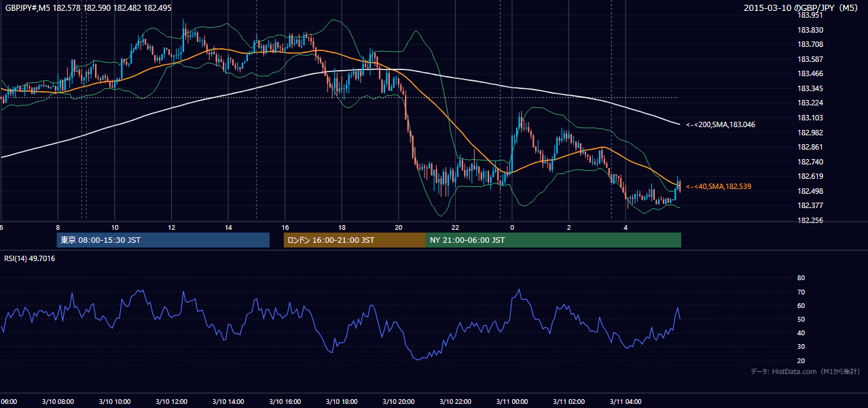This screenshot has width=868, height=408.
Task: Select the NY 21:00-06:00 JST session bar
Action: click(x=554, y=240)
